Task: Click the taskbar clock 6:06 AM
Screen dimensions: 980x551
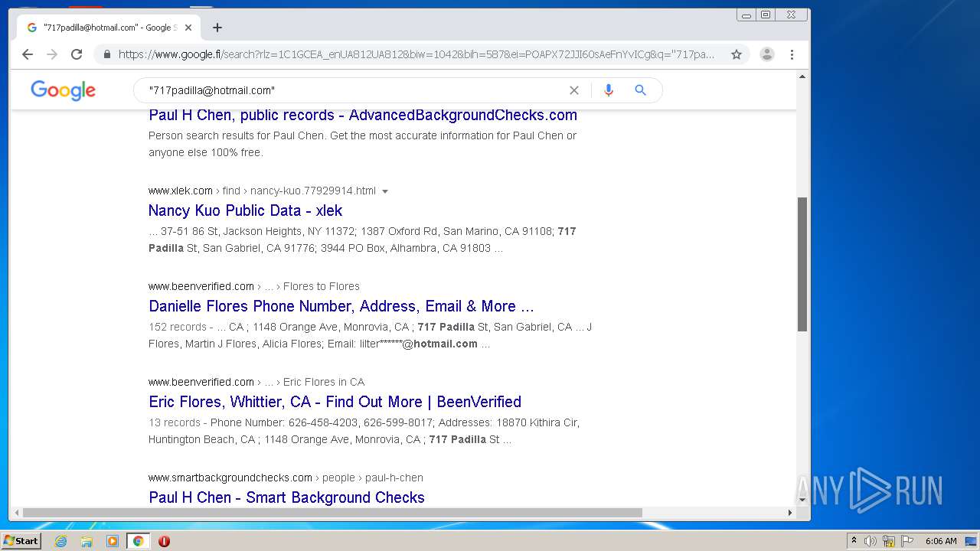Action: pos(941,541)
